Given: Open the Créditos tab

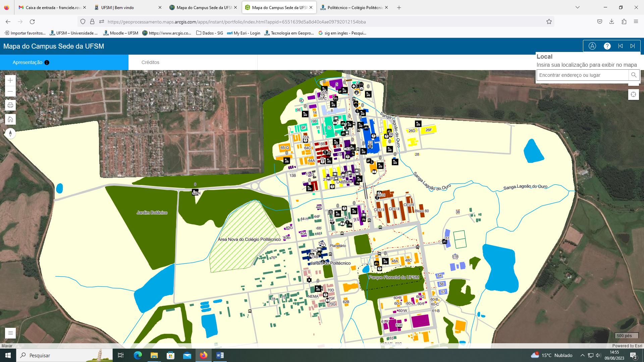Looking at the screenshot, I should point(150,62).
